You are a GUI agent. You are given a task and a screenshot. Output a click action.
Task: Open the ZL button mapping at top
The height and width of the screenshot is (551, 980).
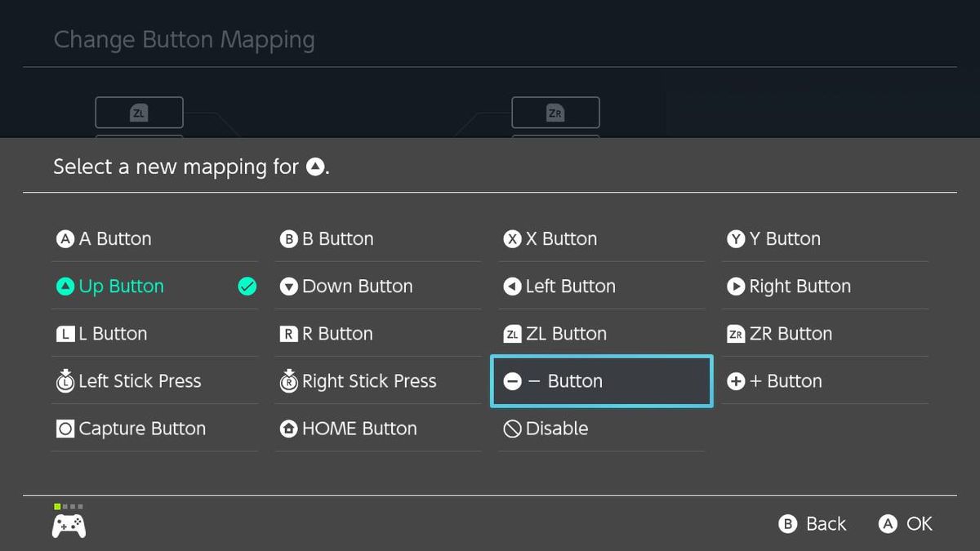tap(139, 112)
